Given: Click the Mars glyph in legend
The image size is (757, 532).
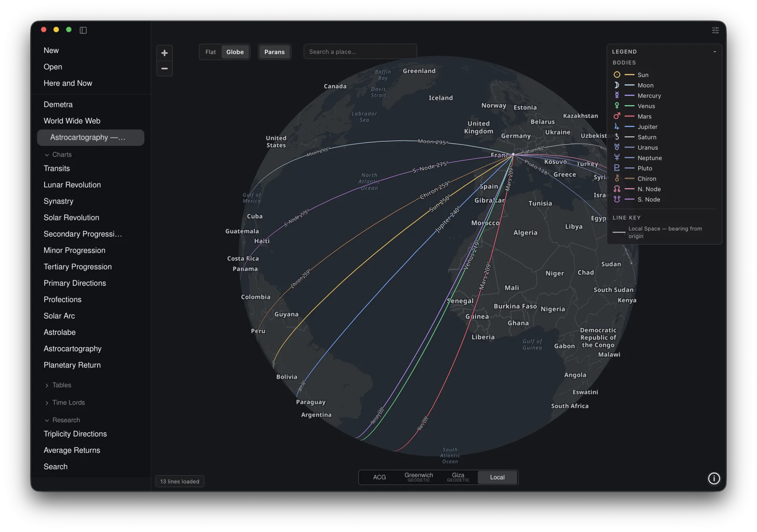Looking at the screenshot, I should 617,116.
